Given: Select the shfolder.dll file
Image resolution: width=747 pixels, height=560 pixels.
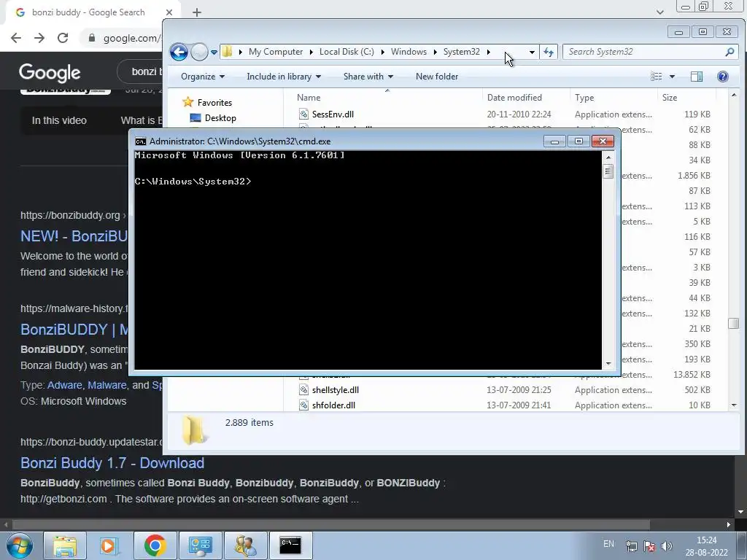Looking at the screenshot, I should (x=333, y=405).
